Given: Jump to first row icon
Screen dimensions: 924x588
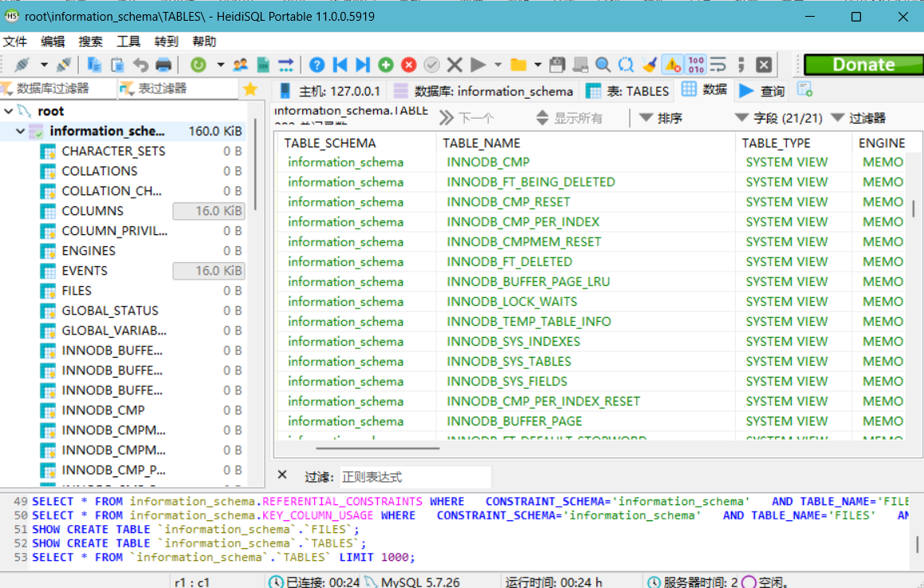Looking at the screenshot, I should tap(340, 65).
